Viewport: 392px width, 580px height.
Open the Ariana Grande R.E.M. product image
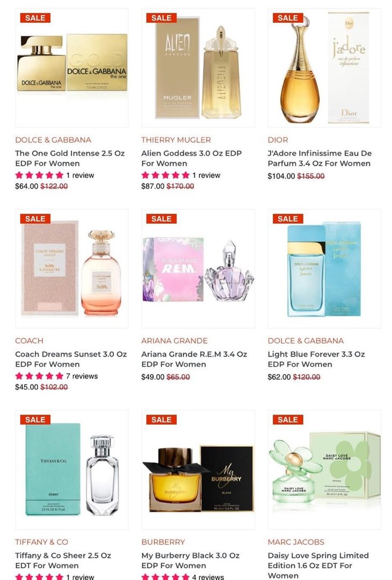point(198,269)
